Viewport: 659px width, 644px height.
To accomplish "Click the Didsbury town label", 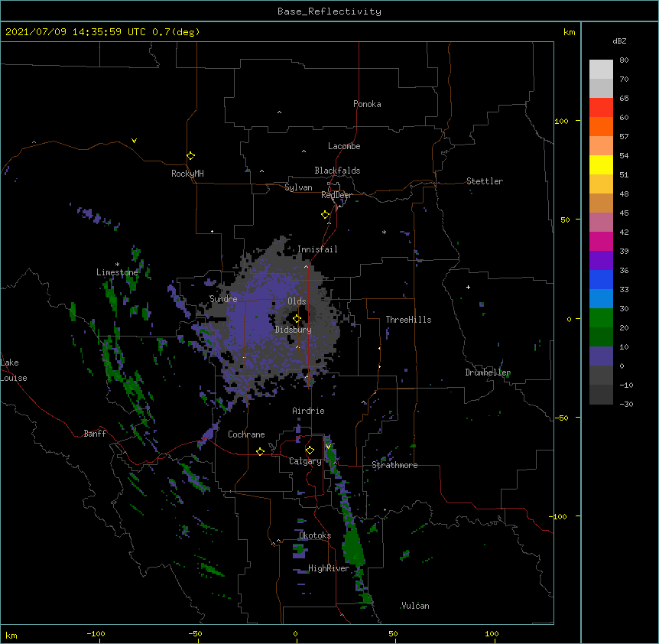I will tap(294, 330).
